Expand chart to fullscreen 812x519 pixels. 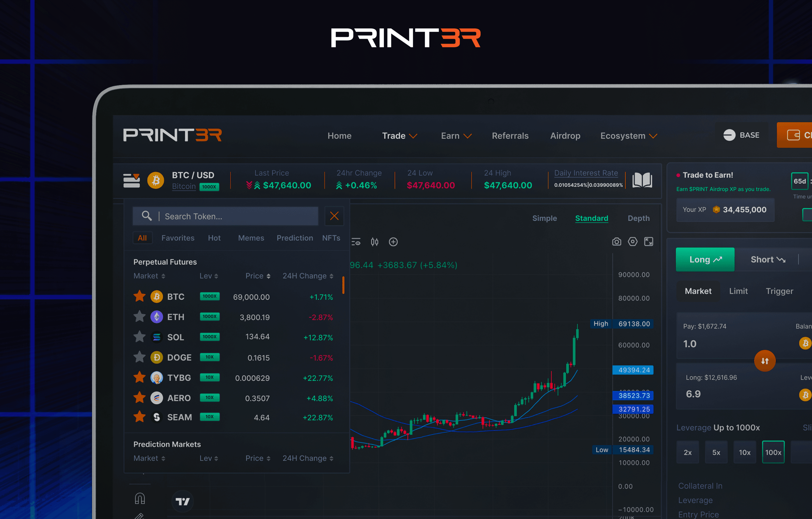click(x=649, y=242)
